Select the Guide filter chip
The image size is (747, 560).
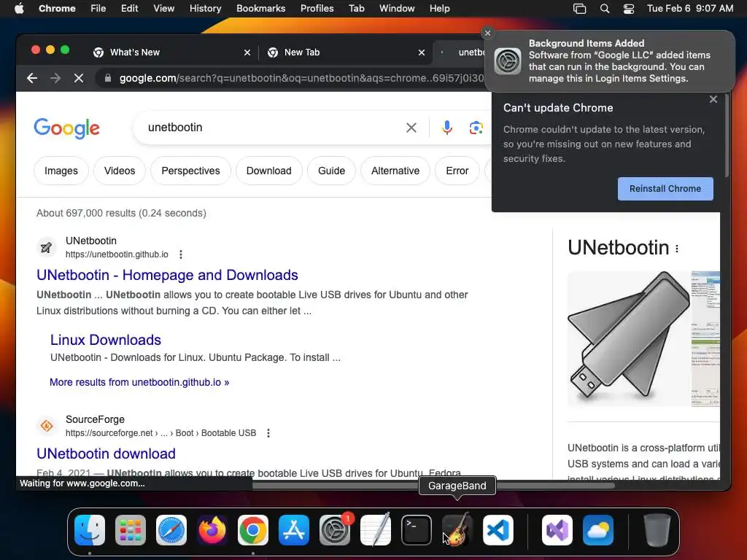332,171
